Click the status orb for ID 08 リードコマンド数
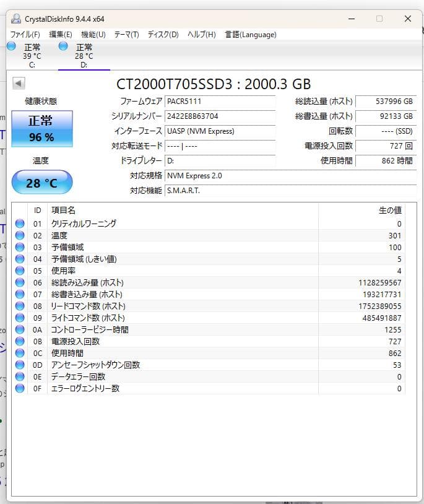This screenshot has height=504, width=424. coord(20,306)
